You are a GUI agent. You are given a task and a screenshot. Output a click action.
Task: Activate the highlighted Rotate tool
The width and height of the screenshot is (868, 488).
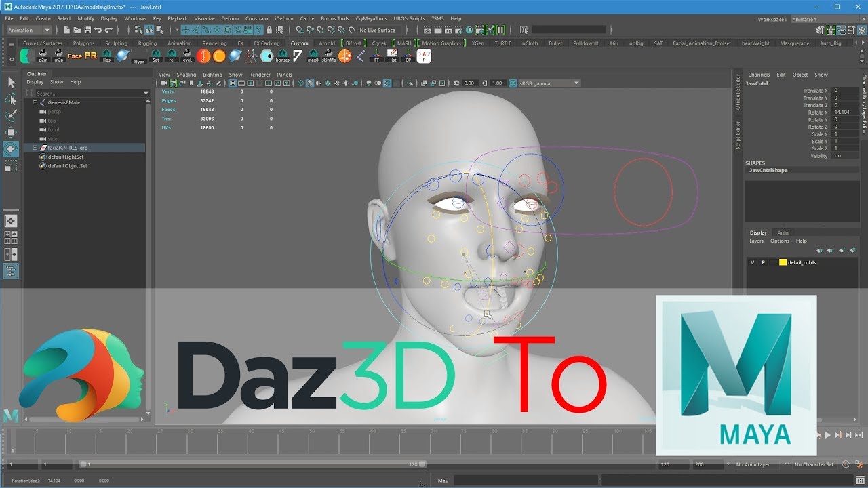(x=11, y=148)
